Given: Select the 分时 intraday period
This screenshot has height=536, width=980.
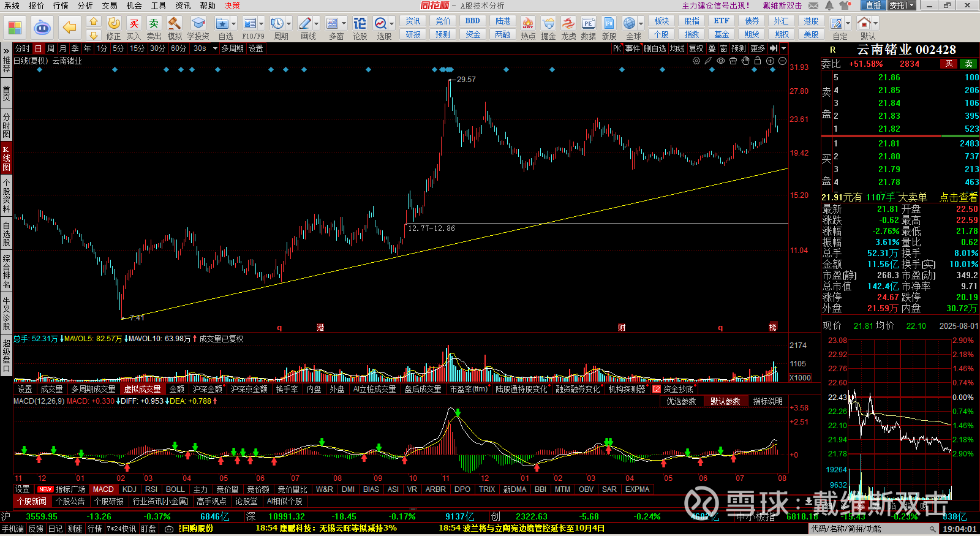Looking at the screenshot, I should click(x=23, y=48).
